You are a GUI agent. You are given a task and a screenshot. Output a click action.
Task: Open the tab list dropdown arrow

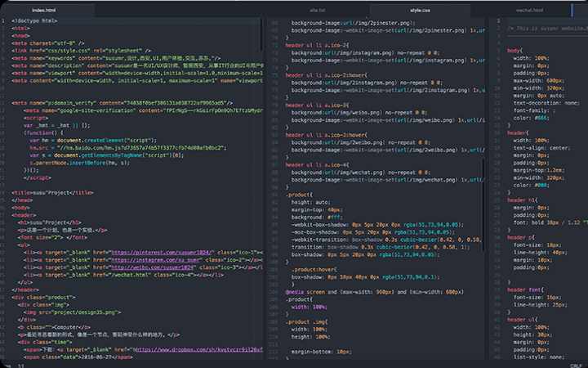[582, 10]
